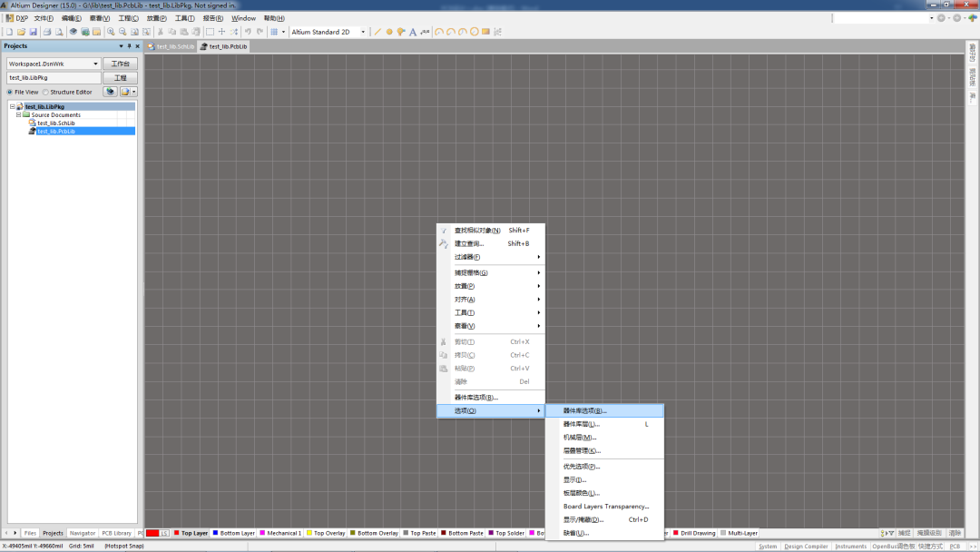
Task: Select the File View radio button
Action: (x=9, y=92)
